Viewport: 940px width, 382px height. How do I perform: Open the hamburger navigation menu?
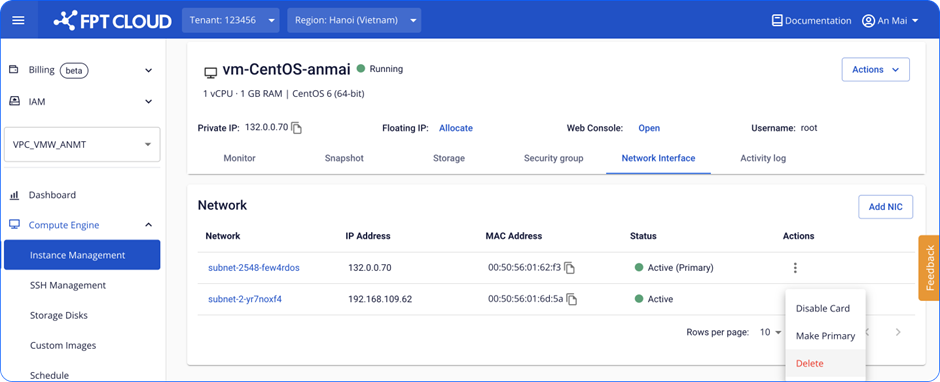click(19, 20)
